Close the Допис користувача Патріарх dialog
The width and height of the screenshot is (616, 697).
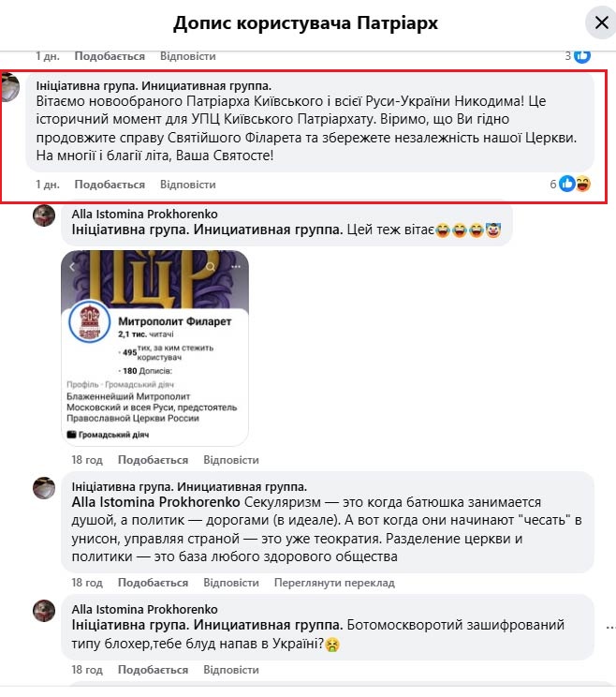tap(601, 22)
